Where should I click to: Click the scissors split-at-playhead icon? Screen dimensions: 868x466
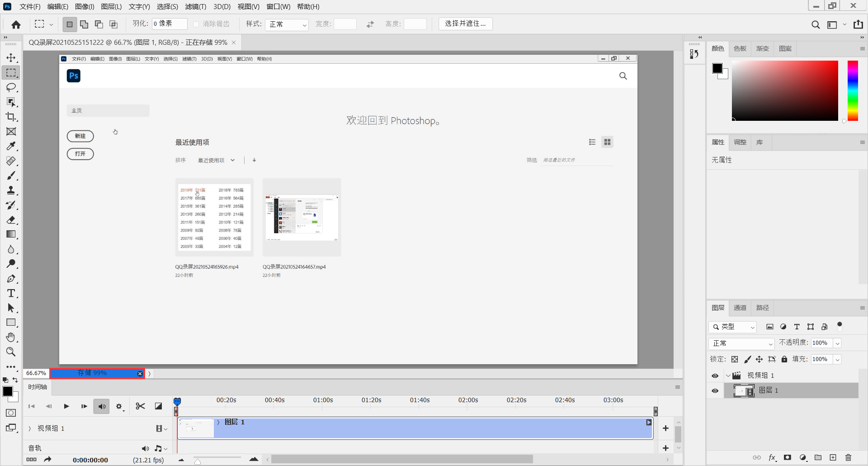(x=140, y=406)
